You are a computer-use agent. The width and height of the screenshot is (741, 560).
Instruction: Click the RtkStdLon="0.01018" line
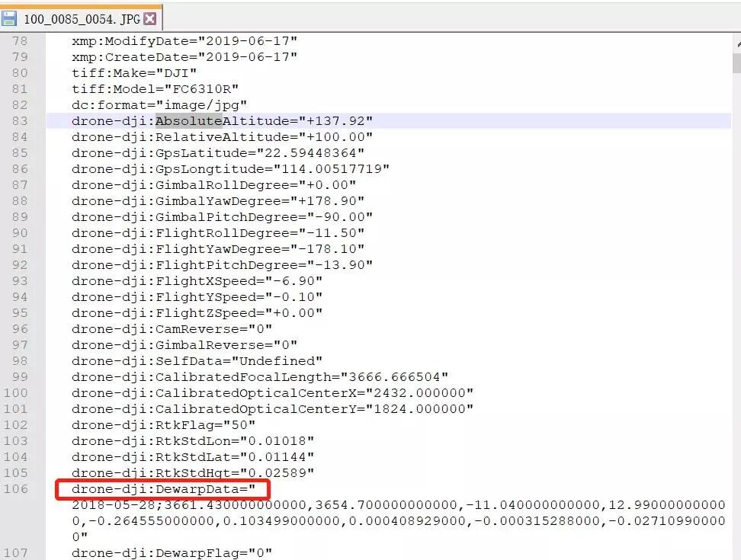pyautogui.click(x=193, y=441)
